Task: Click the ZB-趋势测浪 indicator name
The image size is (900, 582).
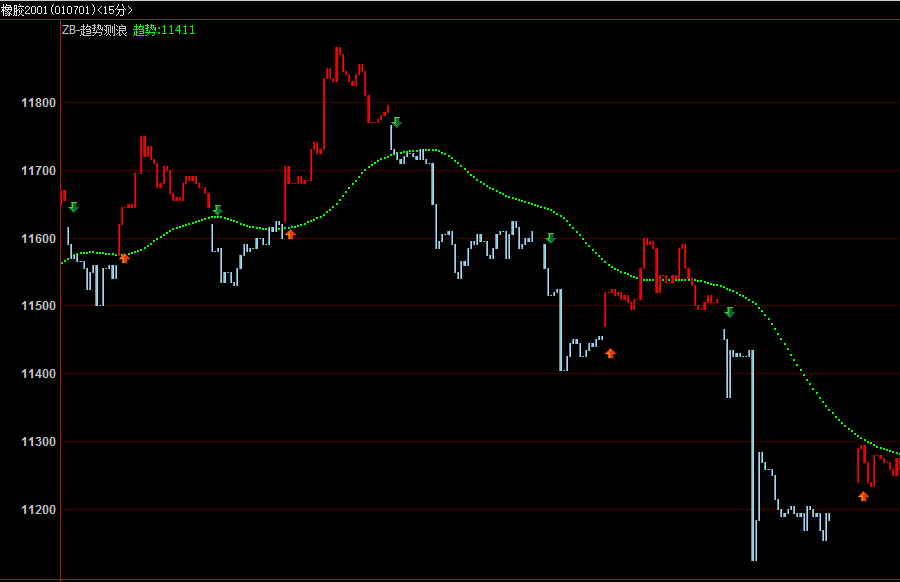Action: (x=95, y=30)
